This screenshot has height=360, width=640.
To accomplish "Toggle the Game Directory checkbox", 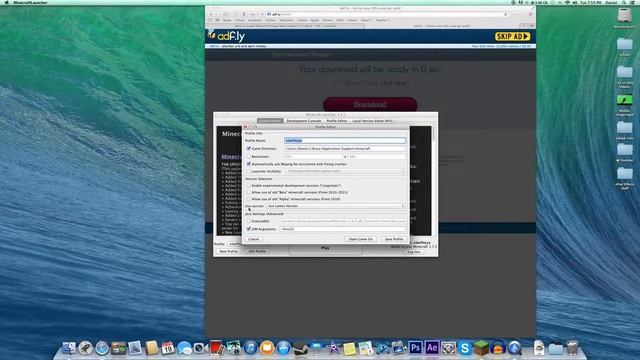I will pos(249,148).
